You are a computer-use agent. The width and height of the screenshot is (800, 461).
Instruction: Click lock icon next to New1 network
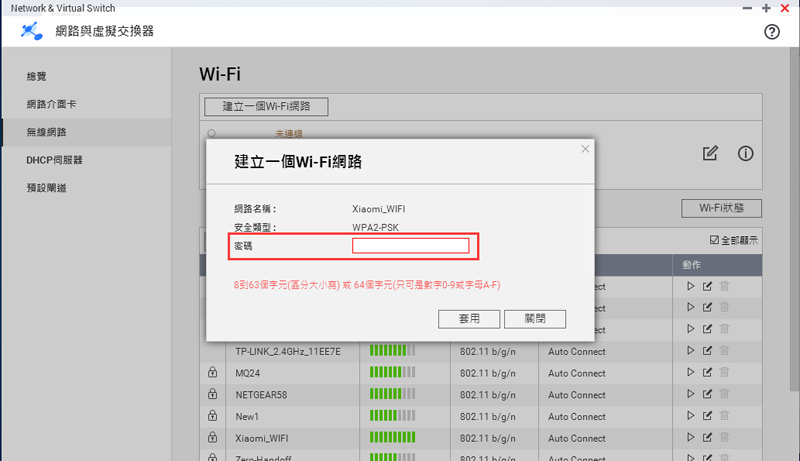(211, 416)
